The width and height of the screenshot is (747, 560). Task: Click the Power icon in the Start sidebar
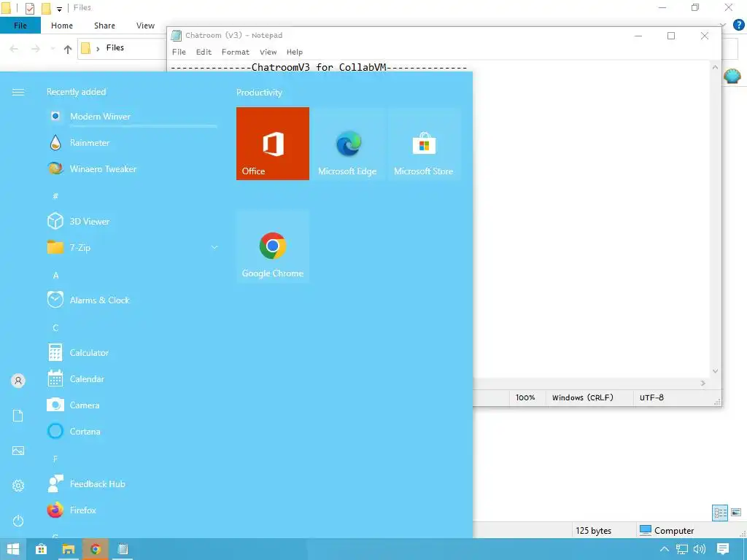(x=18, y=521)
